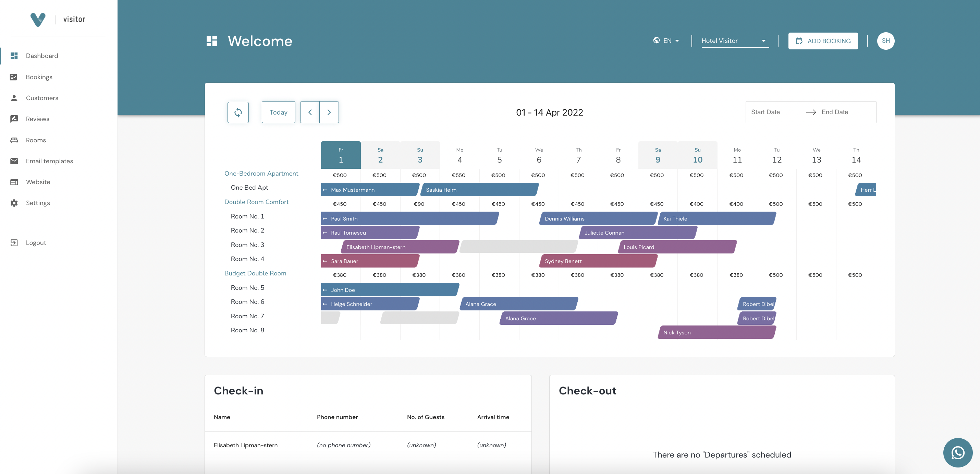This screenshot has width=980, height=474.
Task: Open the Website section icon
Action: (14, 182)
